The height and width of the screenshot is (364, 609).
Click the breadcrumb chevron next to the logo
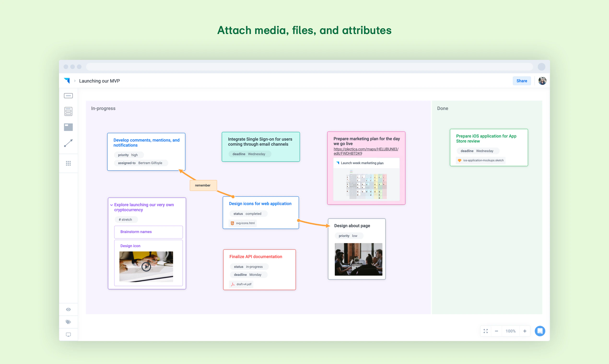(x=74, y=81)
